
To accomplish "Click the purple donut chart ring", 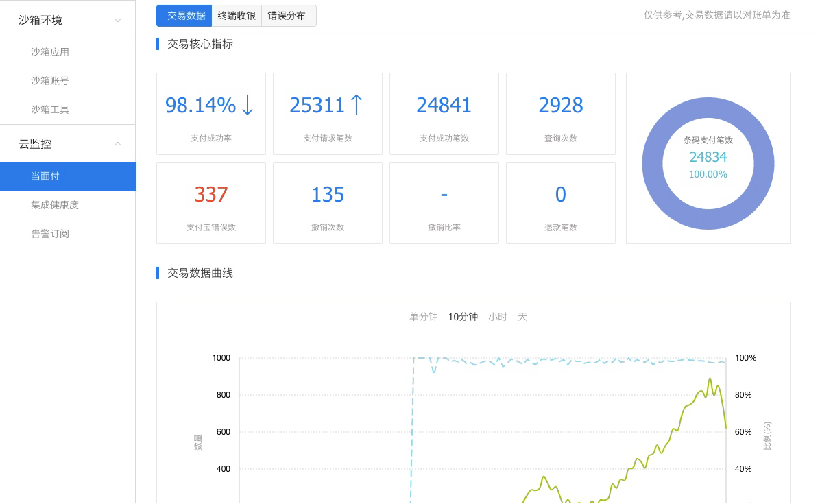I will click(x=652, y=164).
